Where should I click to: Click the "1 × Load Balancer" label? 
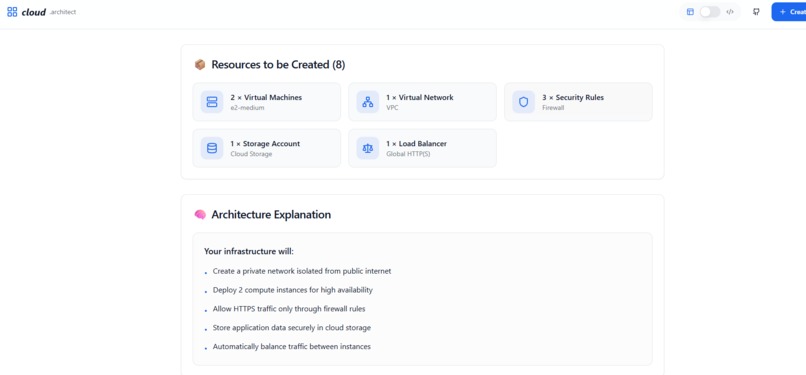416,143
